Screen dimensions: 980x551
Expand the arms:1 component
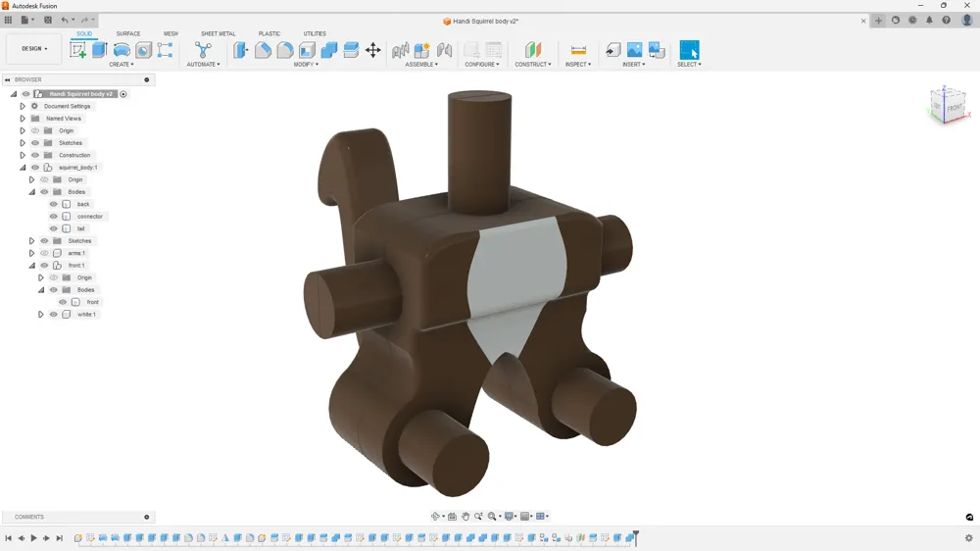coord(31,253)
